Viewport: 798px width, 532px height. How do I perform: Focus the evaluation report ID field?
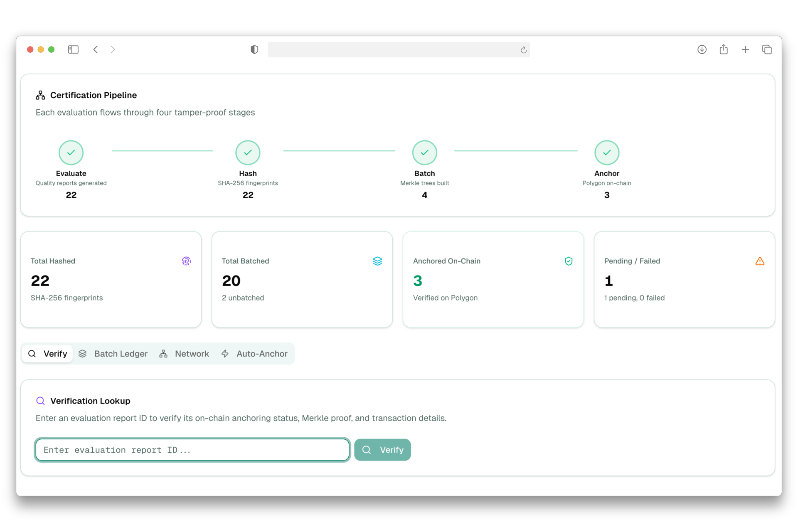click(x=192, y=450)
